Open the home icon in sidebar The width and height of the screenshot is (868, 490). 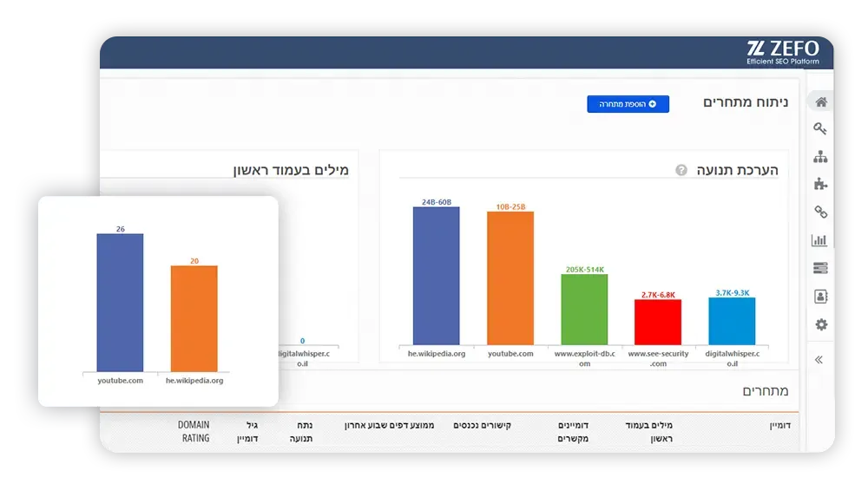coord(821,101)
